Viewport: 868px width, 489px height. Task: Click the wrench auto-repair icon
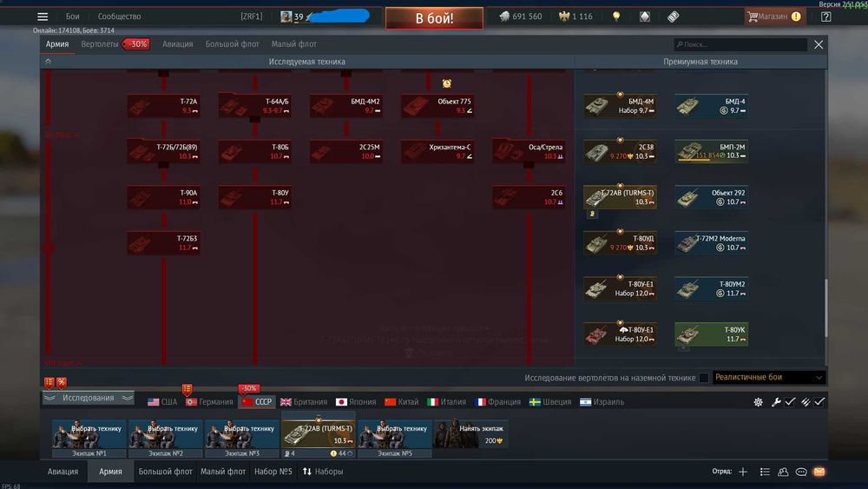coord(776,402)
